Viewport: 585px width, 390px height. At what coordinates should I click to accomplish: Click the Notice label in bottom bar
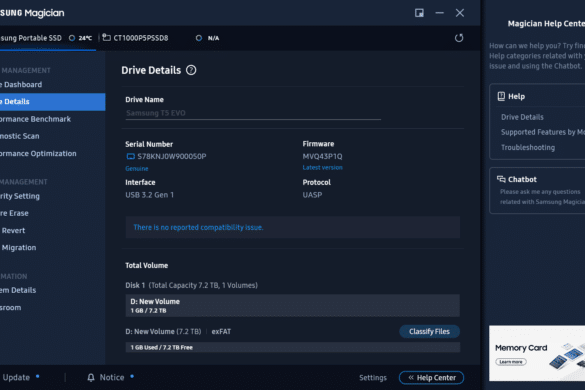click(x=112, y=378)
